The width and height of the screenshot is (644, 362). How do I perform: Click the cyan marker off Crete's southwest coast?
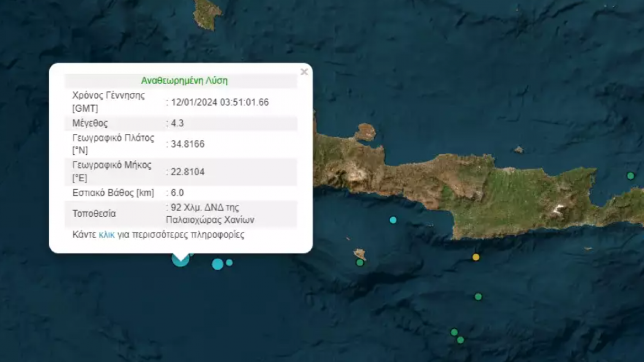coord(393,220)
